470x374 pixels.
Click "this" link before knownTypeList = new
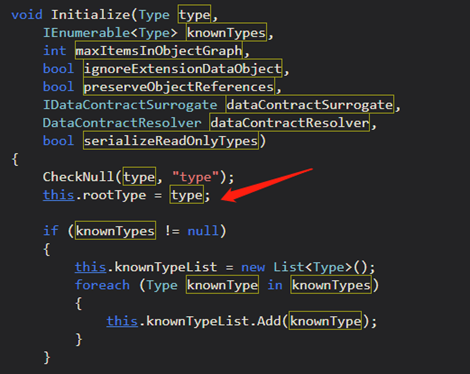tap(90, 267)
